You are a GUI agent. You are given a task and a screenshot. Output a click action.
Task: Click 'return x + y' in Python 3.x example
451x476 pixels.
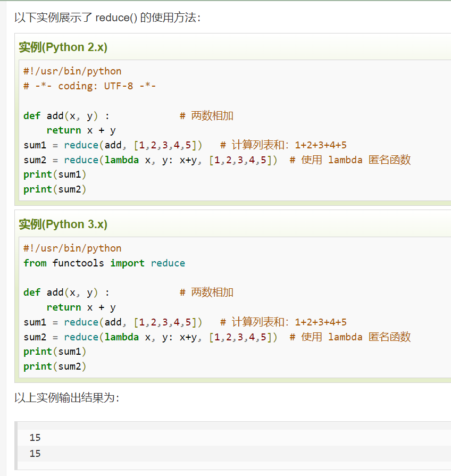pyautogui.click(x=81, y=307)
